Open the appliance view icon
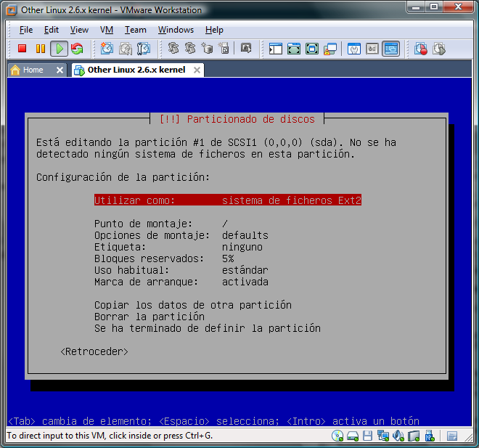Viewport: 479px width, 448px height. coord(372,49)
